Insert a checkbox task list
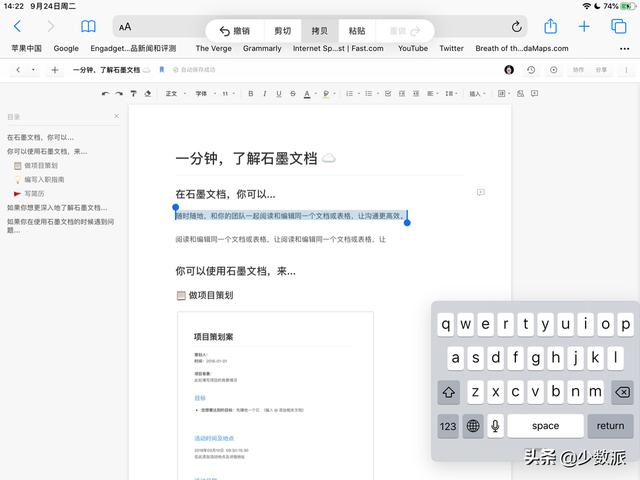The height and width of the screenshot is (480, 640). click(388, 93)
